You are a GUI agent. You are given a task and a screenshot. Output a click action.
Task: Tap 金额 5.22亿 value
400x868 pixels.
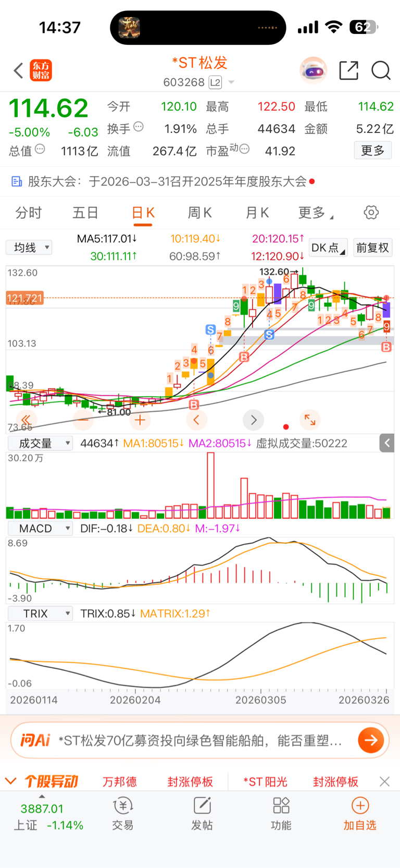(374, 129)
